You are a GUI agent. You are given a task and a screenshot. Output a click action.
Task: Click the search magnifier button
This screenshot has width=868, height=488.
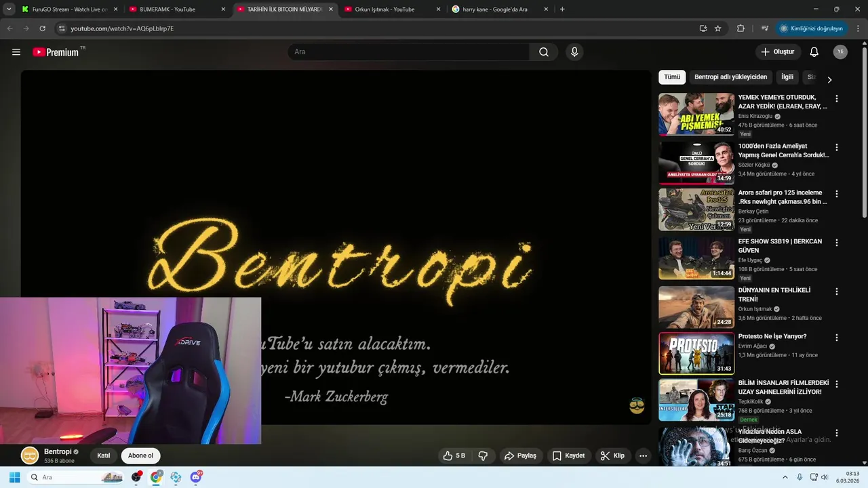pyautogui.click(x=544, y=52)
